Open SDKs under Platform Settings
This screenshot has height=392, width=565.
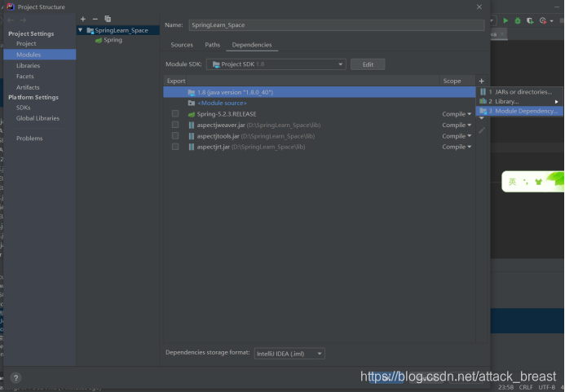(x=23, y=108)
